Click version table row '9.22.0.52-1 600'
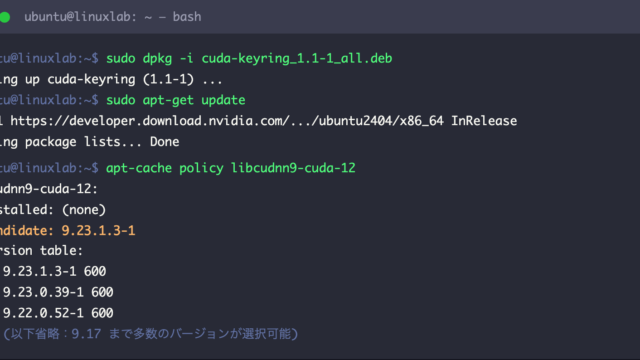Image resolution: width=640 pixels, height=360 pixels. 58,313
